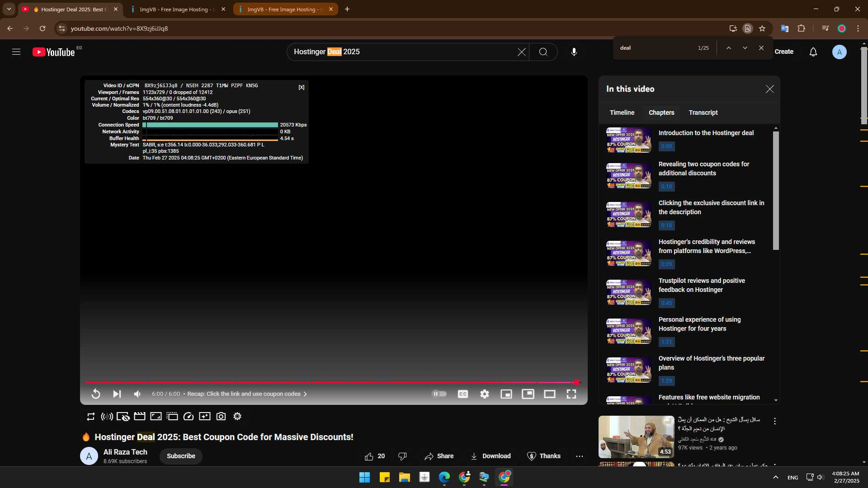Close the stats for nerds overlay
Screen dimensions: 868x488
302,87
